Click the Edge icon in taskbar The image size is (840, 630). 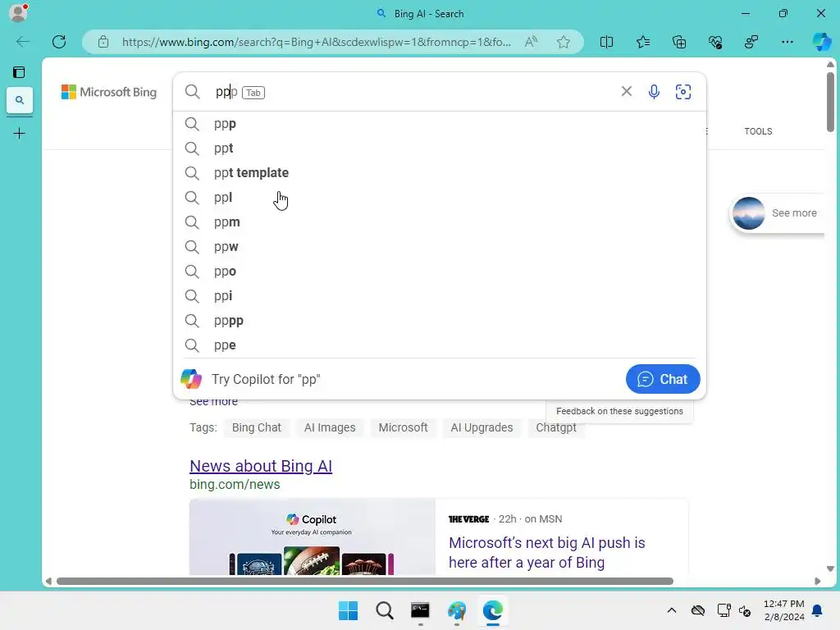pos(493,610)
